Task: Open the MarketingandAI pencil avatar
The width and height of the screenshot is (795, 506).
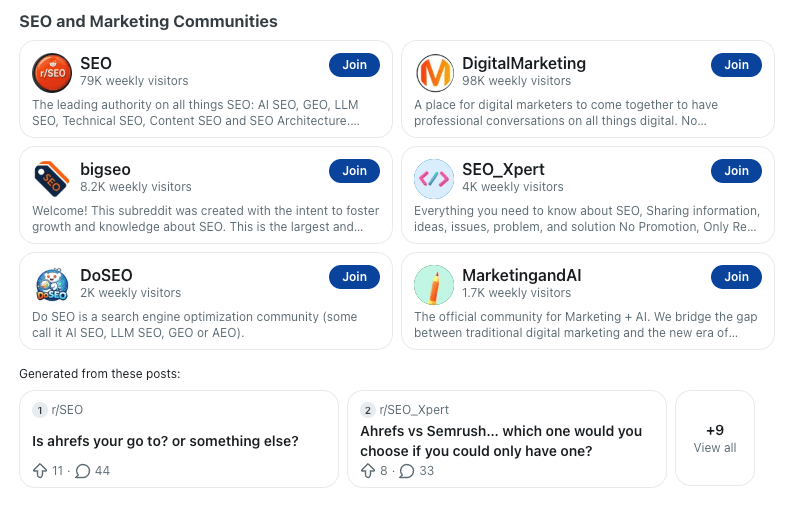Action: [x=434, y=285]
